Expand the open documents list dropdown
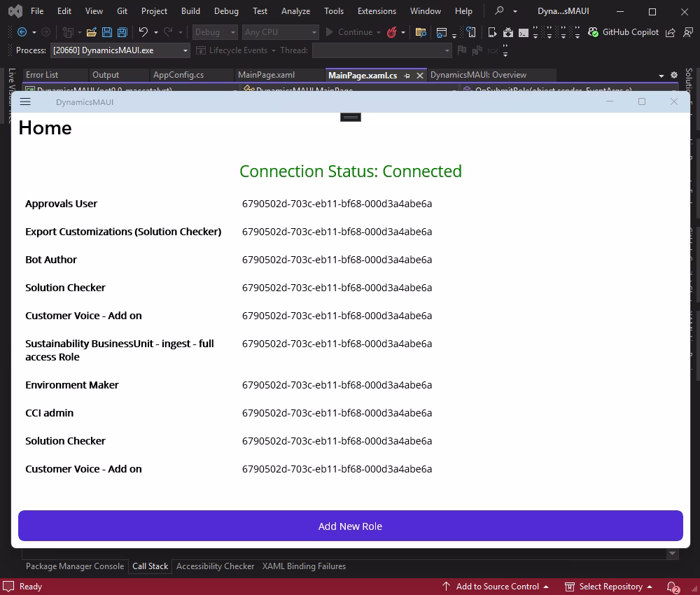 [x=661, y=76]
